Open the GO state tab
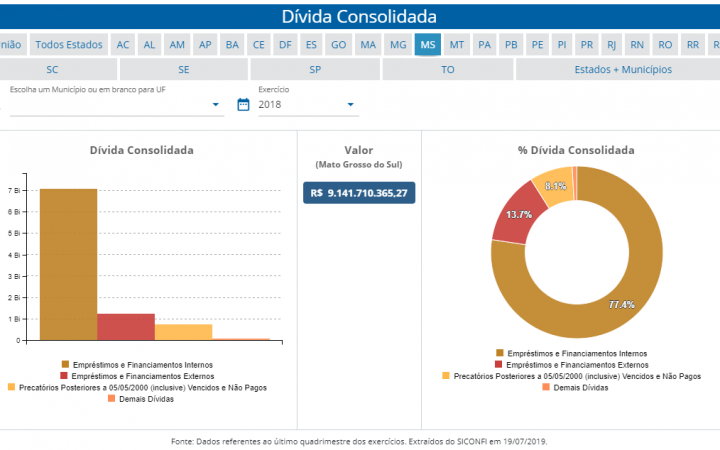720x450 pixels. 339,45
